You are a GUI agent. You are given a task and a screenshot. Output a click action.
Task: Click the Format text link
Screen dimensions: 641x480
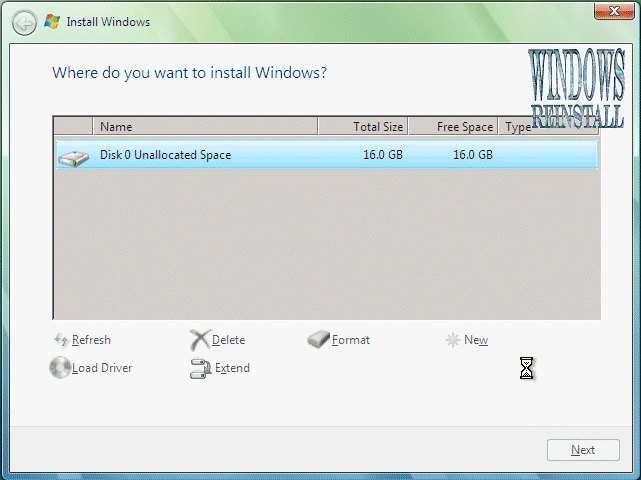click(x=351, y=340)
